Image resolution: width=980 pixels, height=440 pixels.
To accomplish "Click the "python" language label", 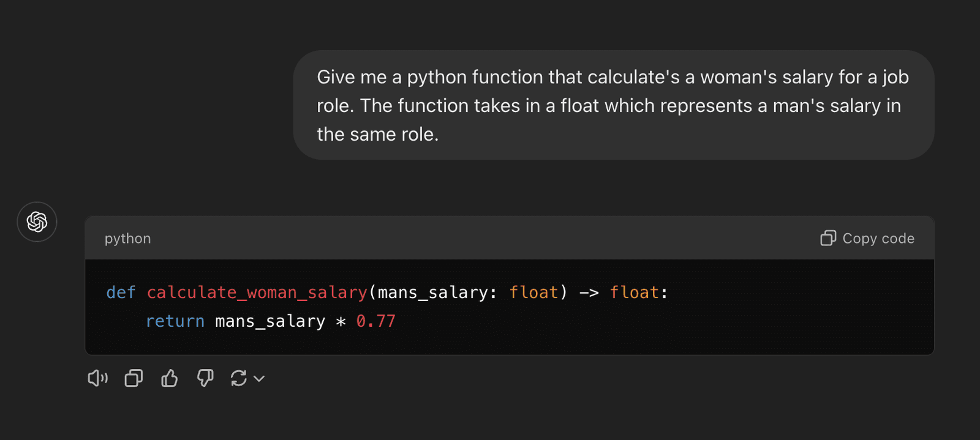I will pyautogui.click(x=127, y=238).
